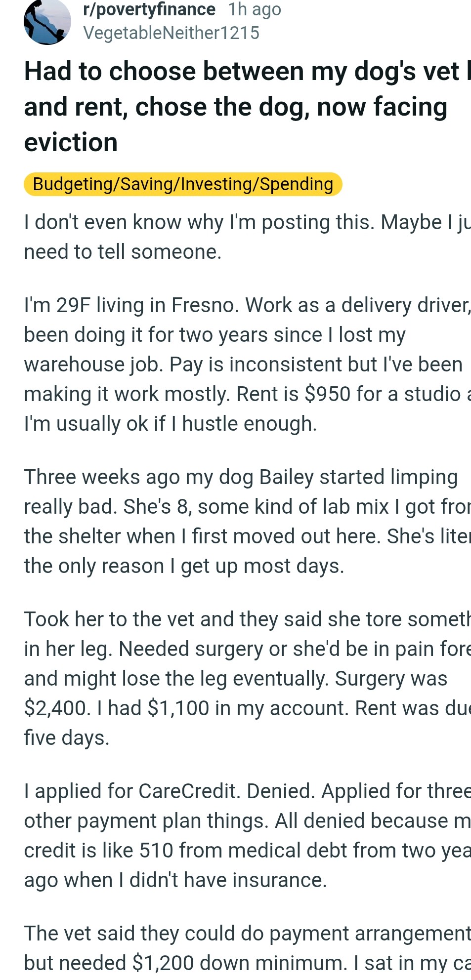
Task: Go to the r/povertyfinance subreddit
Action: point(149,9)
